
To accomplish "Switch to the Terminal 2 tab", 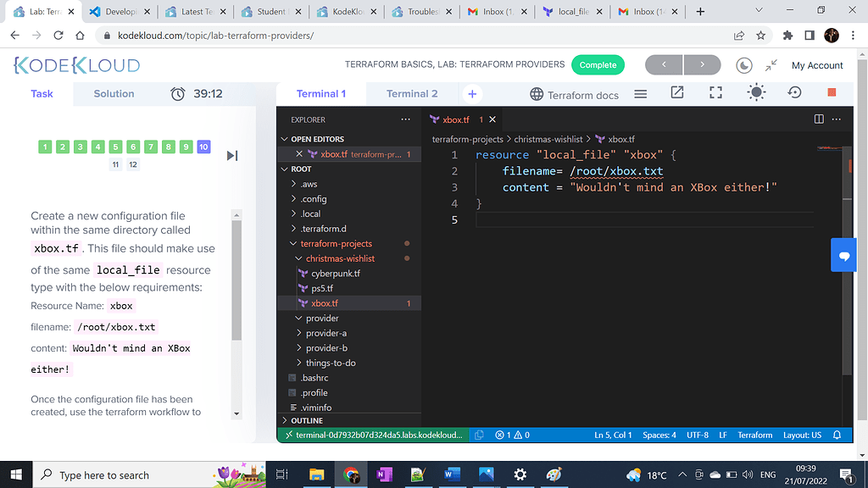I will [412, 94].
